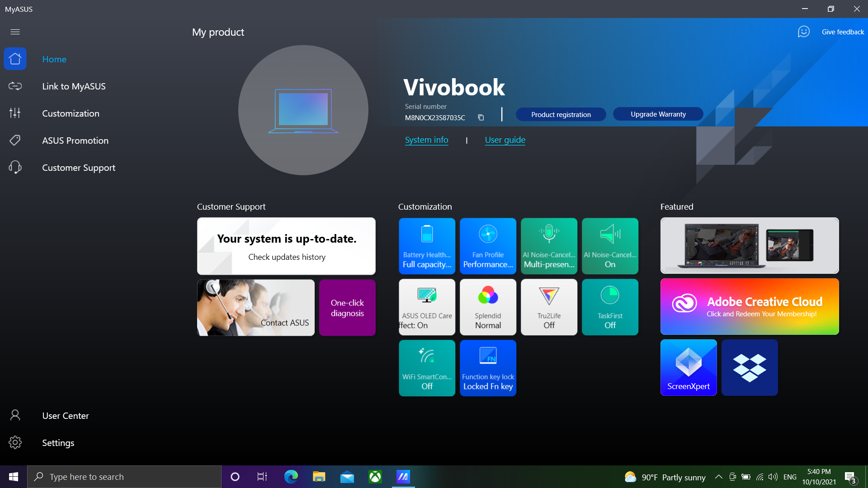Open Link to MyASUS page
Viewport: 868px width, 488px height.
74,86
